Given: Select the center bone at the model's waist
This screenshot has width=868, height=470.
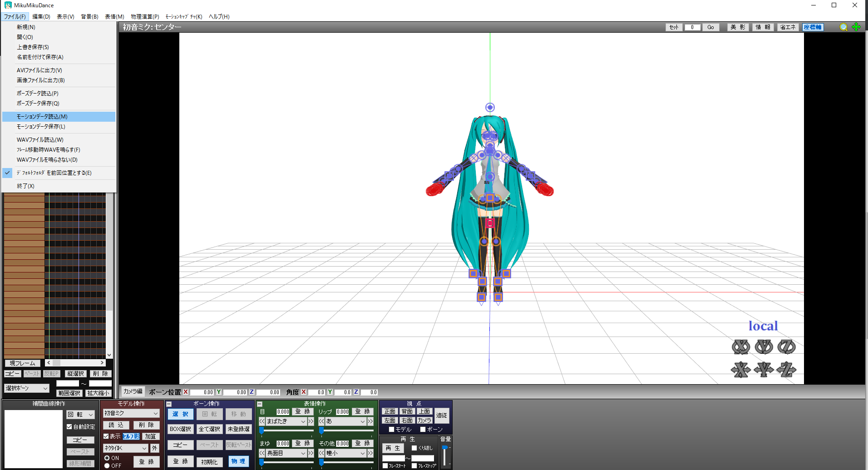Looking at the screenshot, I should pyautogui.click(x=490, y=198).
